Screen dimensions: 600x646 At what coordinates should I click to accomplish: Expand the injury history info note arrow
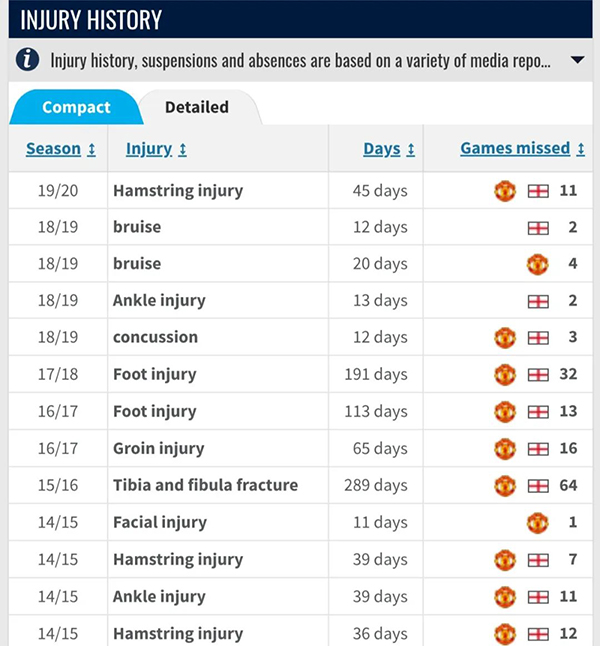point(577,61)
